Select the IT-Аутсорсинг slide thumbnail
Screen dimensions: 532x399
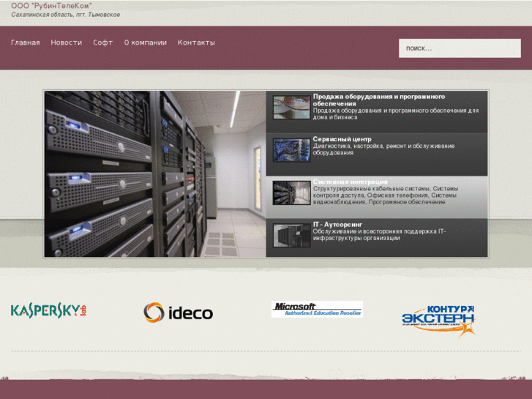[x=291, y=235]
